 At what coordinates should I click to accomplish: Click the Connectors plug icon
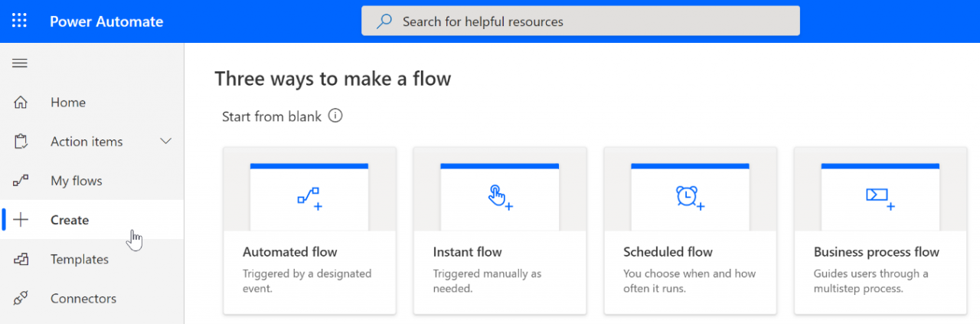tap(21, 299)
